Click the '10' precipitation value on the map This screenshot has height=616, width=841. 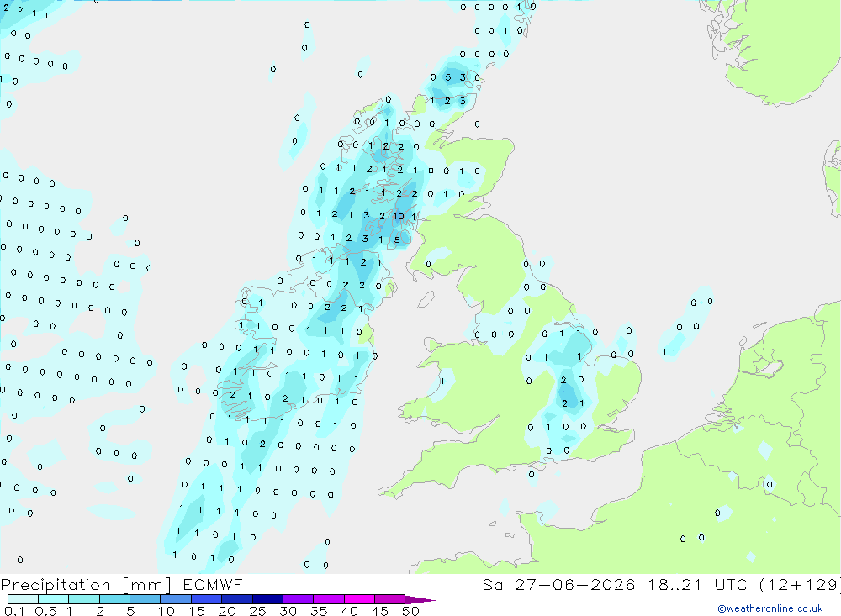pos(399,217)
